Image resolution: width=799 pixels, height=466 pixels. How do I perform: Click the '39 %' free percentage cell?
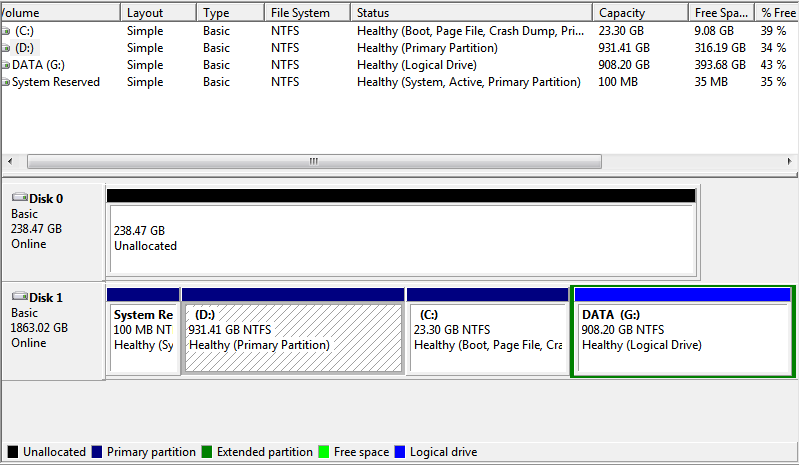[x=774, y=31]
